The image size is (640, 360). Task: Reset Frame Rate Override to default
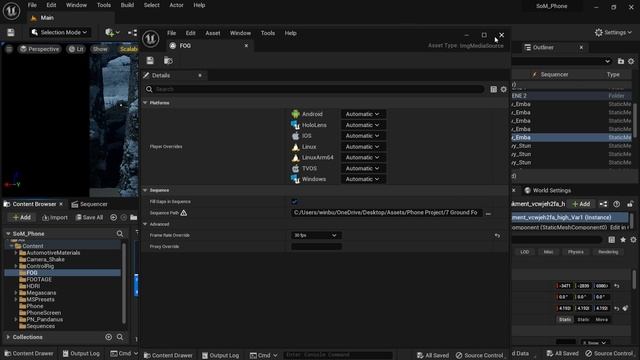(x=497, y=236)
